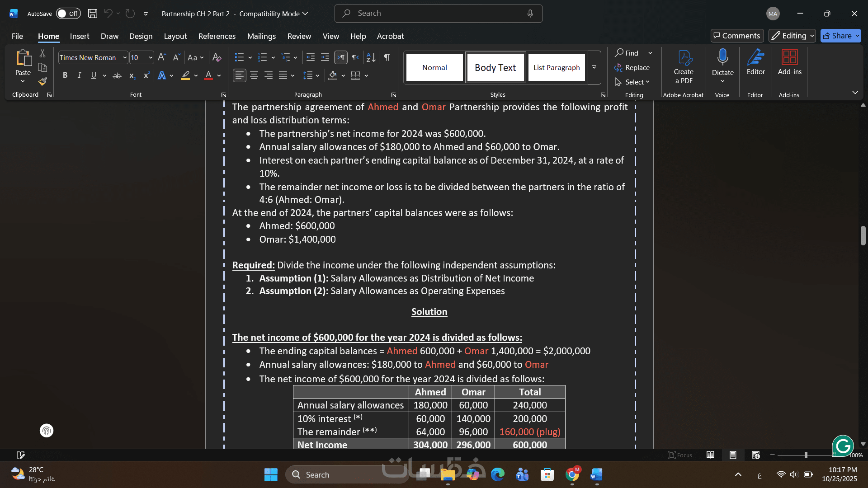The height and width of the screenshot is (488, 868).
Task: Click the Dictate microphone icon
Action: click(722, 58)
